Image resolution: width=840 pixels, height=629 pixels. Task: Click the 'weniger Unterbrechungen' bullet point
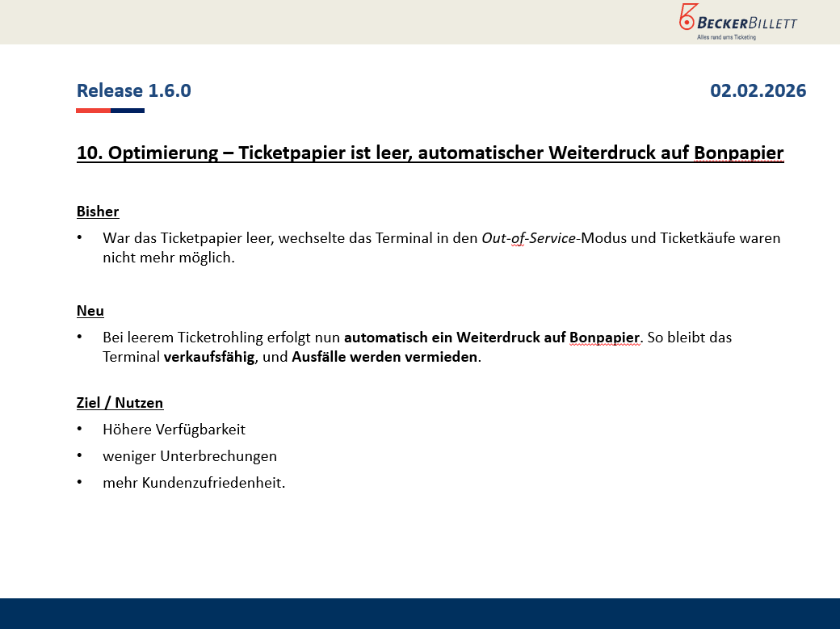pyautogui.click(x=190, y=456)
